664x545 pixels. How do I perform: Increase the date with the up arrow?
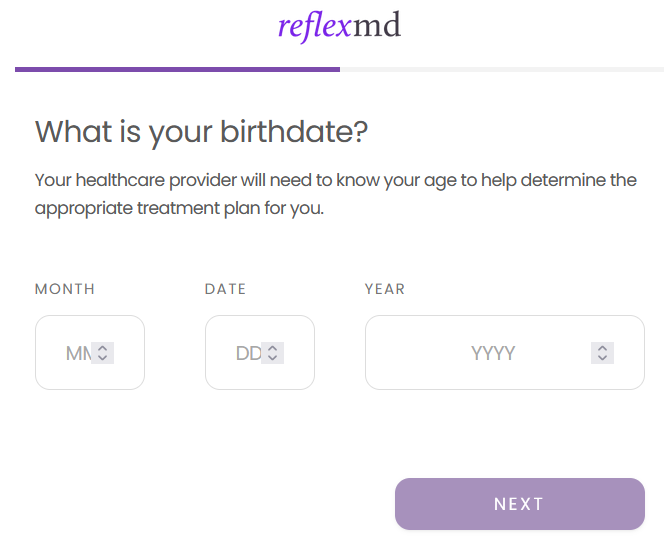pyautogui.click(x=272, y=348)
